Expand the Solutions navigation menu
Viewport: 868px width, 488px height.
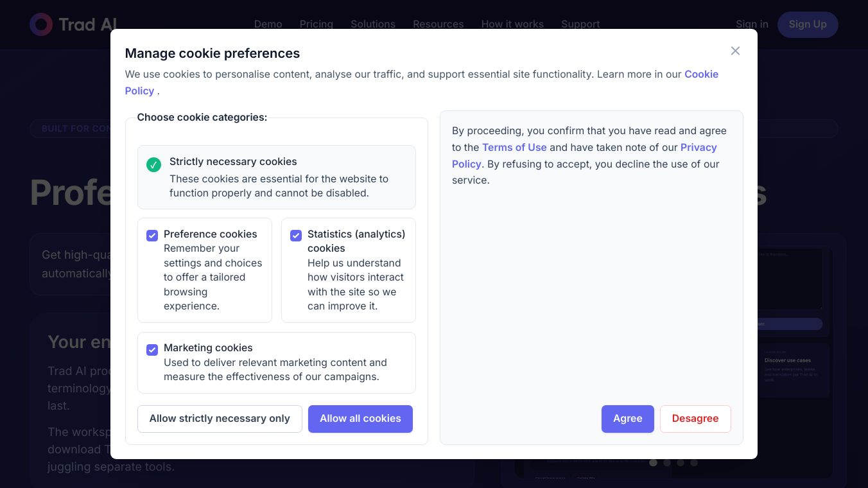coord(372,24)
